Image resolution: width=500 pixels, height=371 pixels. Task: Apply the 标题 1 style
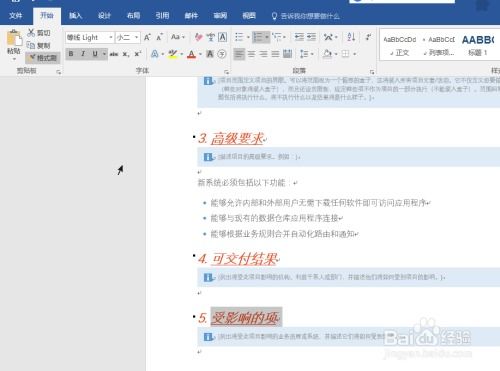click(x=478, y=46)
